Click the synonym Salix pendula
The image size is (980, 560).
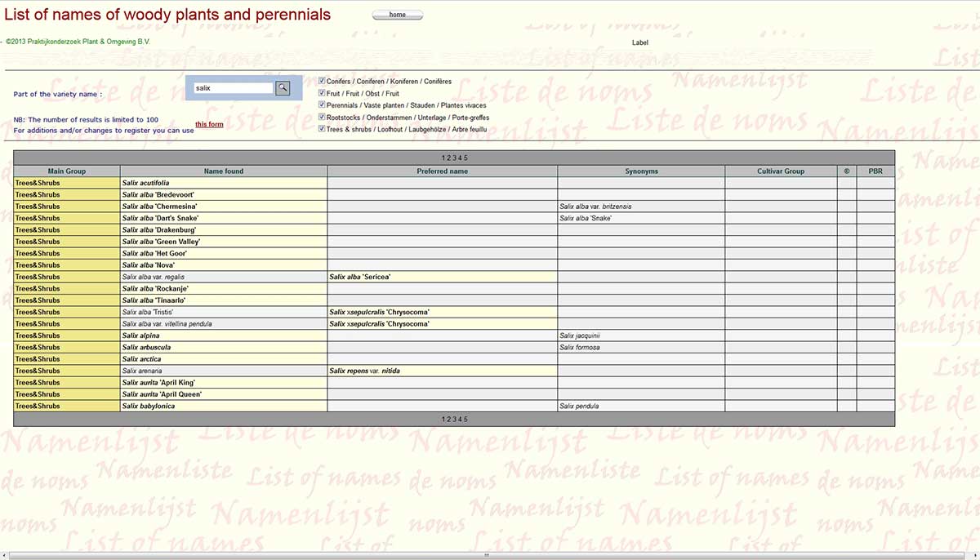[580, 407]
